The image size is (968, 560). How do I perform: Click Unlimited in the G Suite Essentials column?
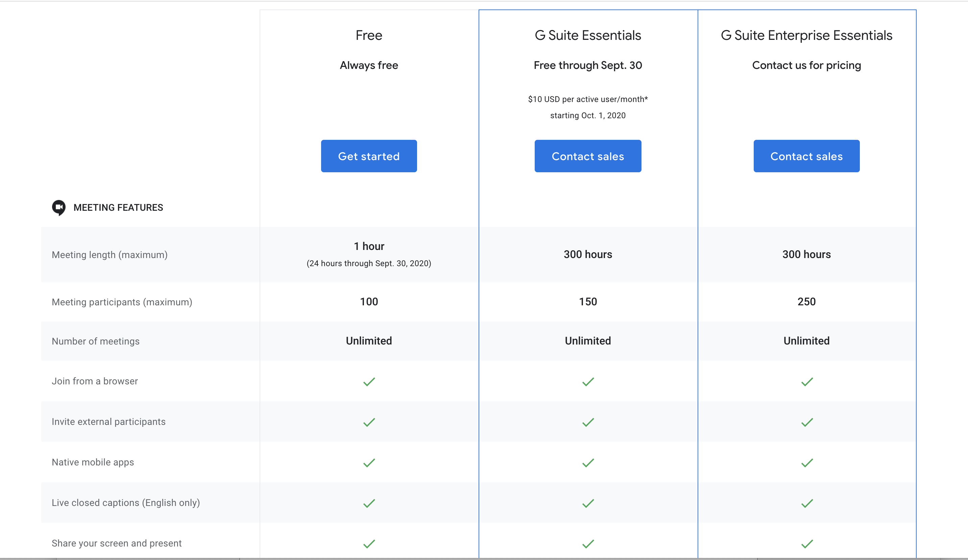coord(588,341)
